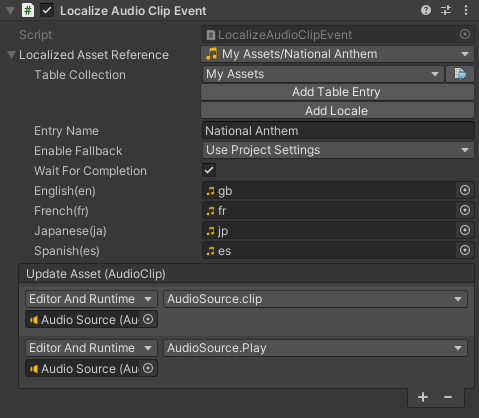
Task: Open AudioSource.clip function dropdown
Action: tap(315, 299)
